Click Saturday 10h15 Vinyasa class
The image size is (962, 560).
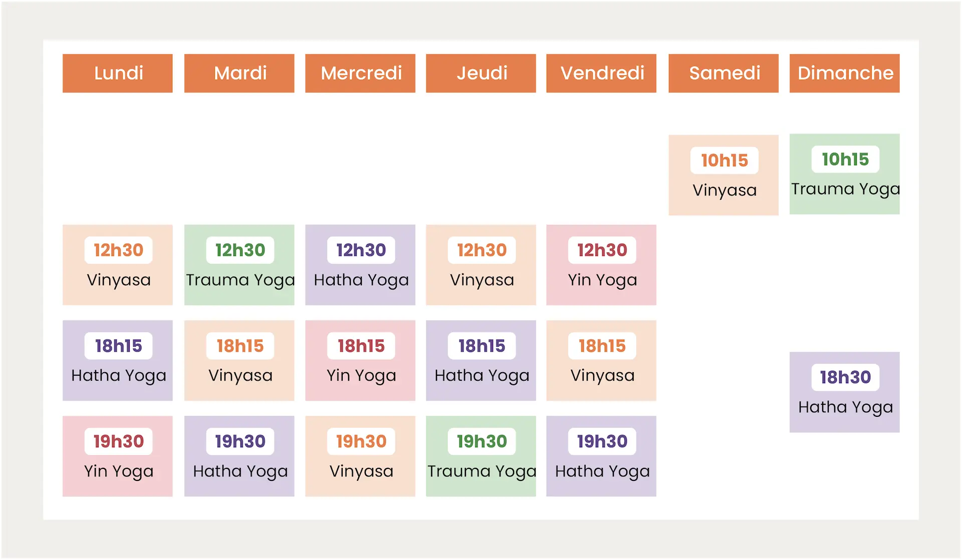tap(724, 175)
